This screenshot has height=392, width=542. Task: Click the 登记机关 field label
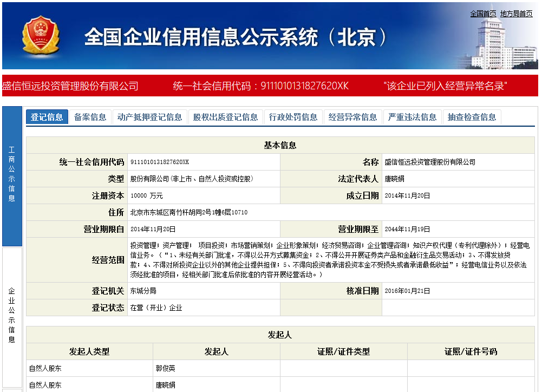[108, 291]
